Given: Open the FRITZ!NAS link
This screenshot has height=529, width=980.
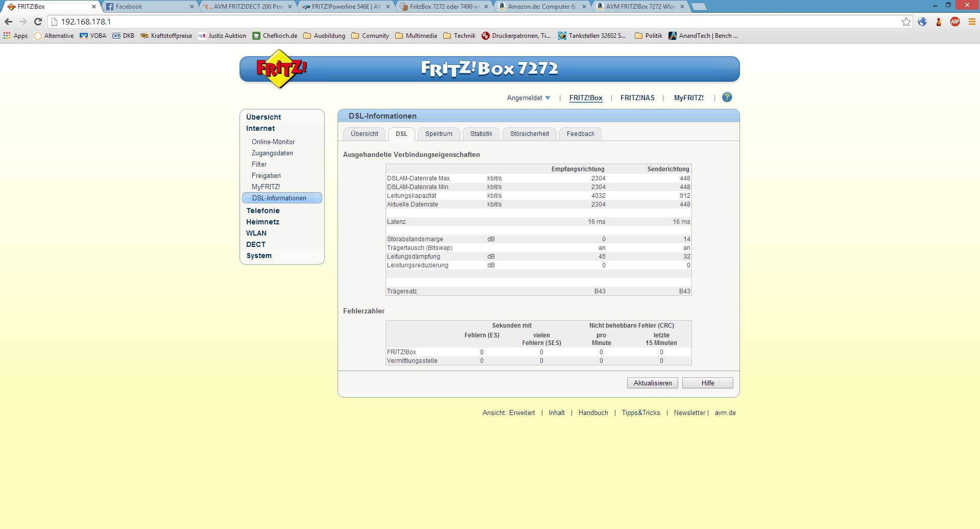Looking at the screenshot, I should pos(637,98).
